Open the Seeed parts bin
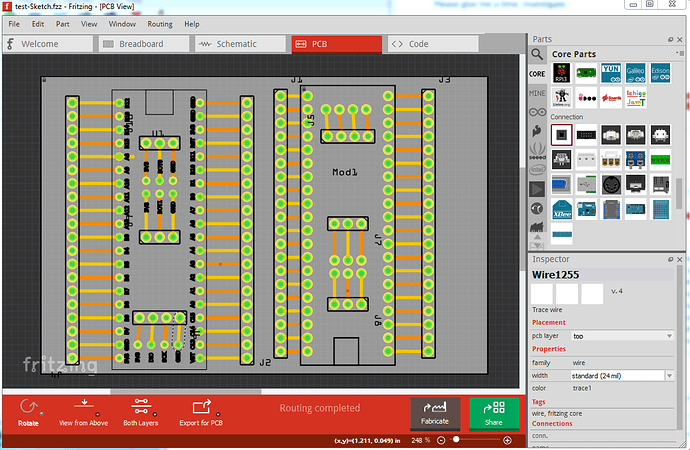This screenshot has width=690, height=450. 537,150
